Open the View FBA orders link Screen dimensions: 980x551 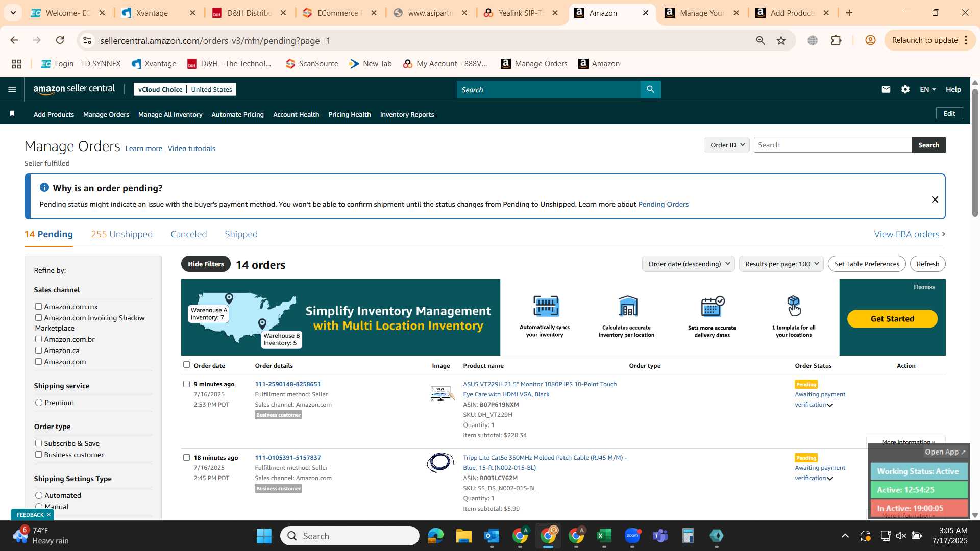pyautogui.click(x=910, y=234)
